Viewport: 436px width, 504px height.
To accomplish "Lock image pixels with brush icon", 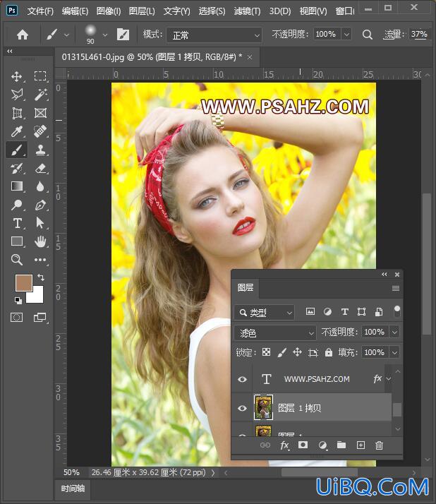I will point(281,353).
